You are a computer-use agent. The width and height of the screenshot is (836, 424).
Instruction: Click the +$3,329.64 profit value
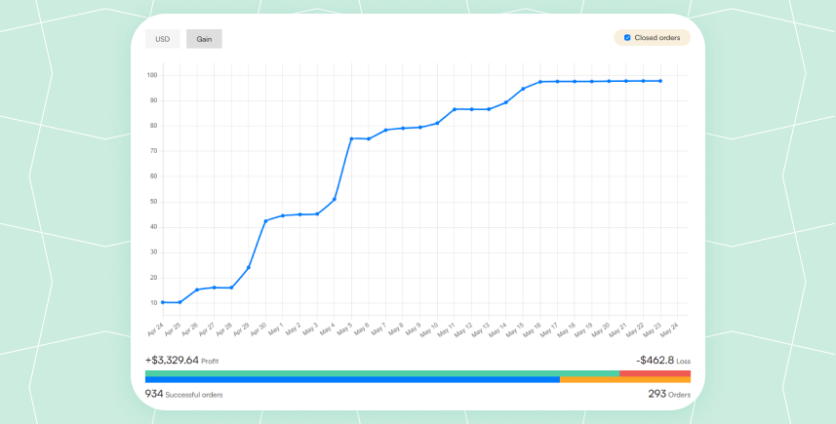172,360
